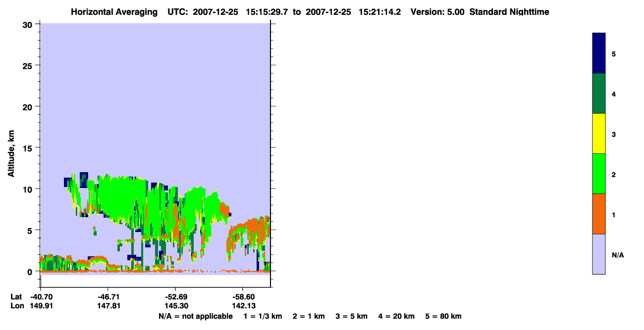Click the latitude value -40.70
This screenshot has width=644, height=330.
pos(42,296)
